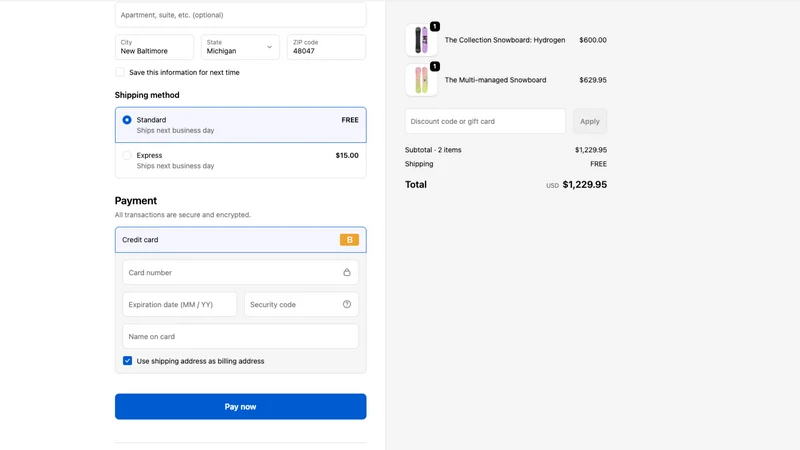Click the Pay now button
Screen dimensions: 800x450
(x=241, y=407)
